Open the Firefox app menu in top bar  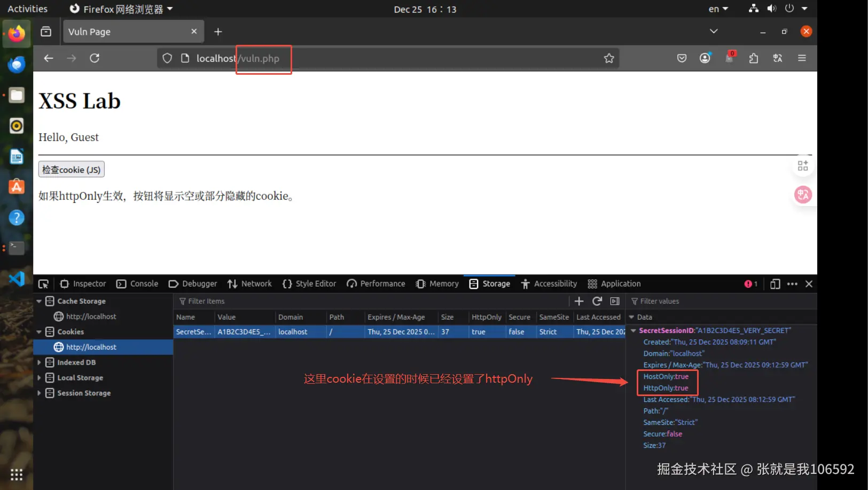point(121,9)
